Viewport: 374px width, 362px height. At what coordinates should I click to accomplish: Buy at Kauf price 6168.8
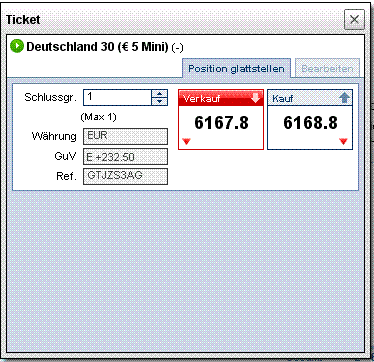click(x=310, y=119)
